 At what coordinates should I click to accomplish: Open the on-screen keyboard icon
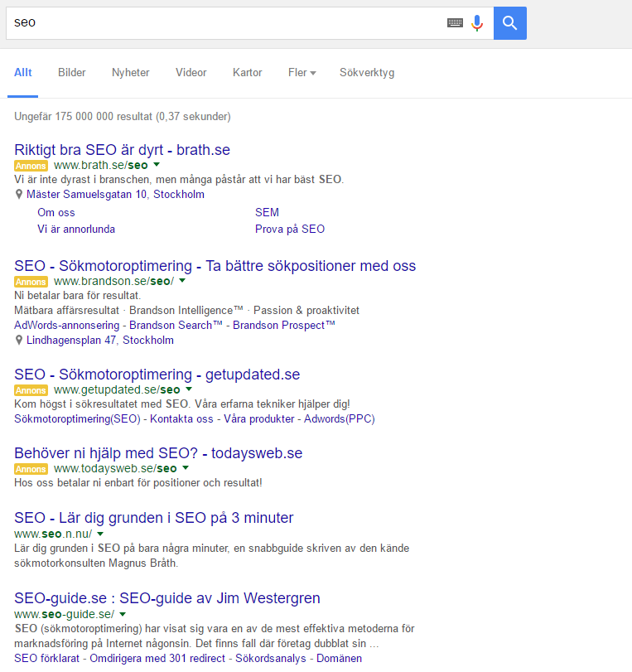[x=455, y=23]
